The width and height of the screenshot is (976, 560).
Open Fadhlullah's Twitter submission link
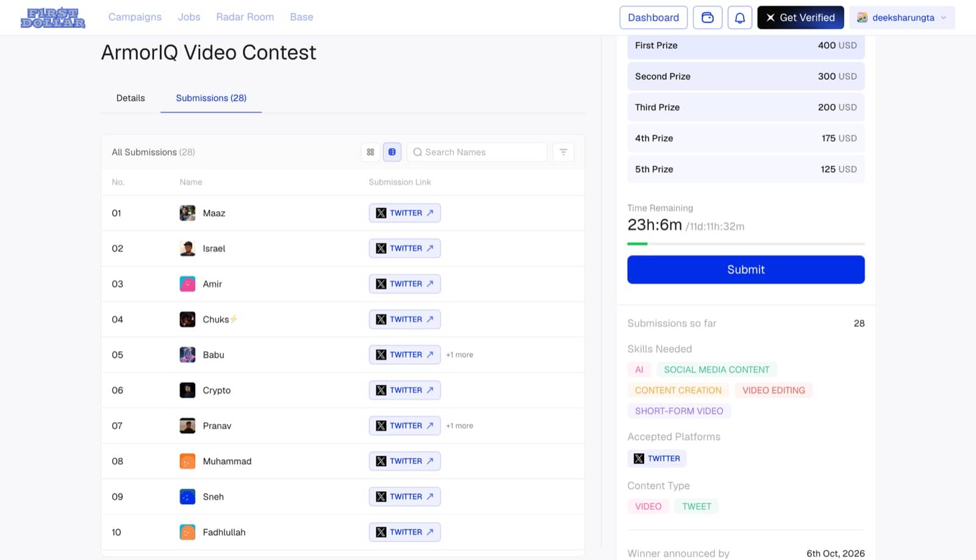click(404, 532)
